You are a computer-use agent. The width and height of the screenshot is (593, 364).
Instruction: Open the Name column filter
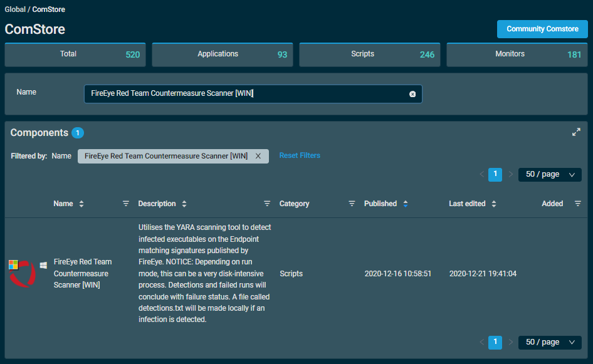click(x=126, y=204)
